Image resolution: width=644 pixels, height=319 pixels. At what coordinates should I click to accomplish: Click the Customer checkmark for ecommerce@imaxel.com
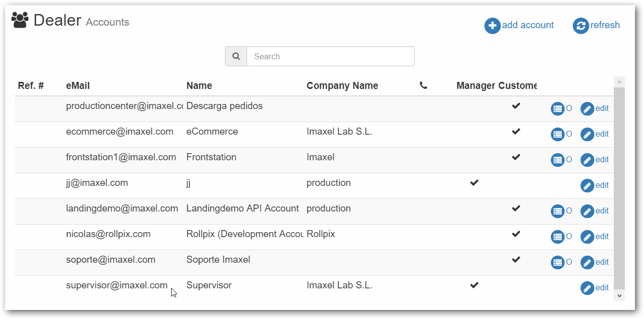coord(516,132)
